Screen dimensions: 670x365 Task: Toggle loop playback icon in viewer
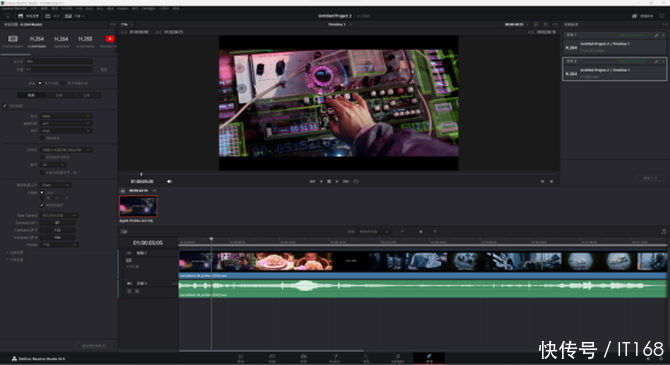pos(356,182)
